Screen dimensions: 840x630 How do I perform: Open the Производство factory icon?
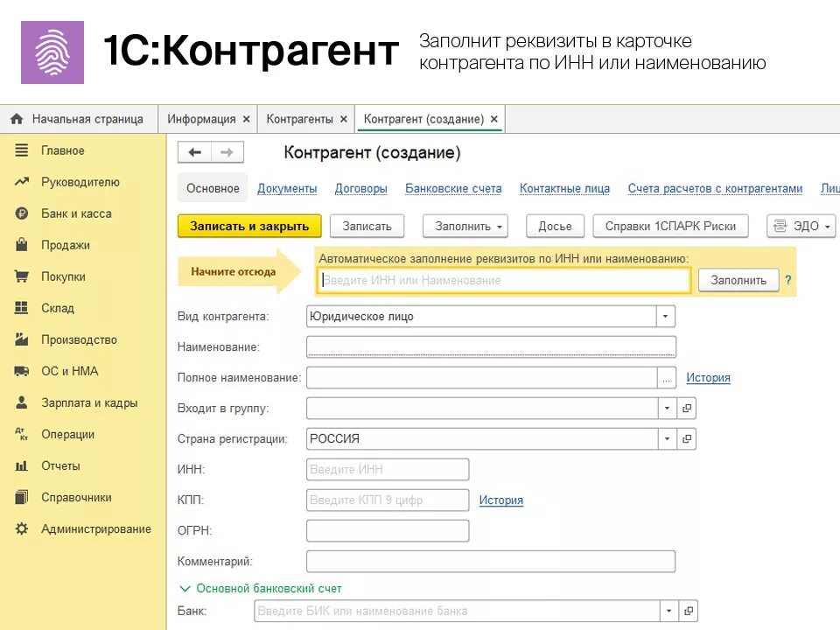pyautogui.click(x=21, y=339)
